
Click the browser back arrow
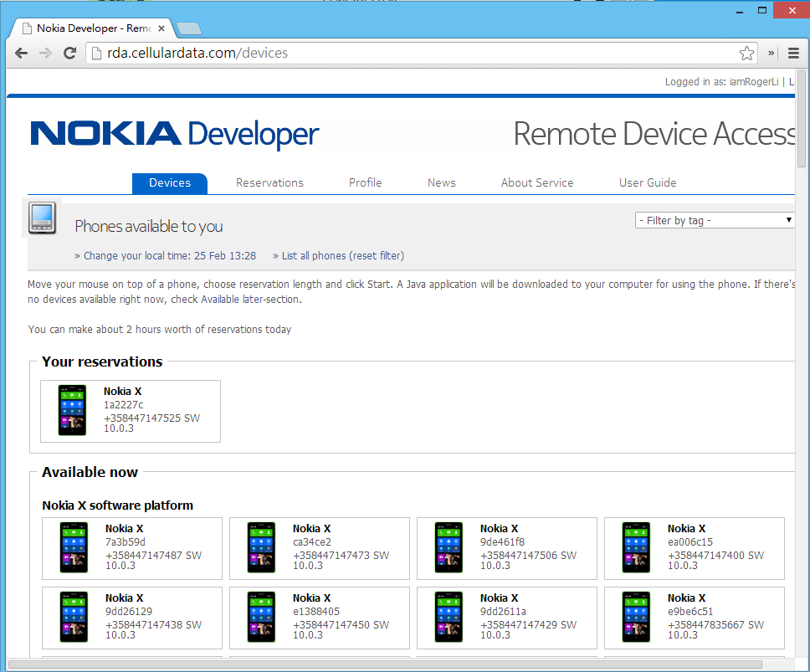22,54
